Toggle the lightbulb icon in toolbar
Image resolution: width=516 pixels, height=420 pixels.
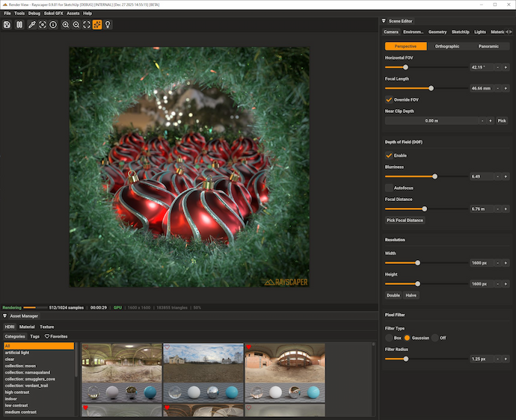coord(108,25)
